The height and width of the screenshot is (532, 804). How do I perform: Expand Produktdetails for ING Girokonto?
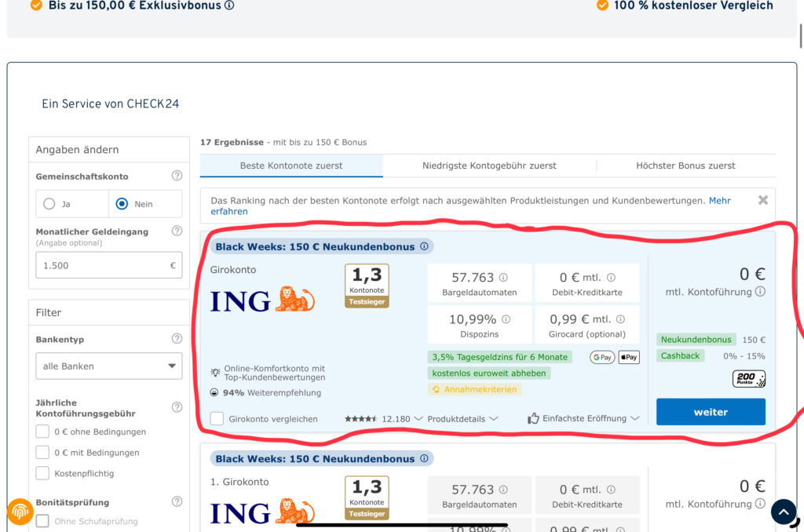(x=462, y=419)
